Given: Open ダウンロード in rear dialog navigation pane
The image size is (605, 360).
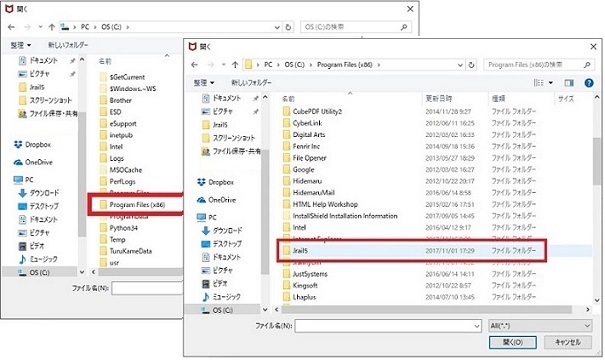Looking at the screenshot, I should 39,193.
